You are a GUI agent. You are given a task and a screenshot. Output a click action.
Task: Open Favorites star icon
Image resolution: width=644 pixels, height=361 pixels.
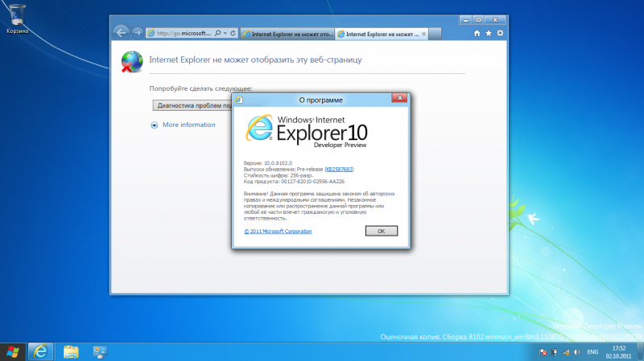pos(489,34)
